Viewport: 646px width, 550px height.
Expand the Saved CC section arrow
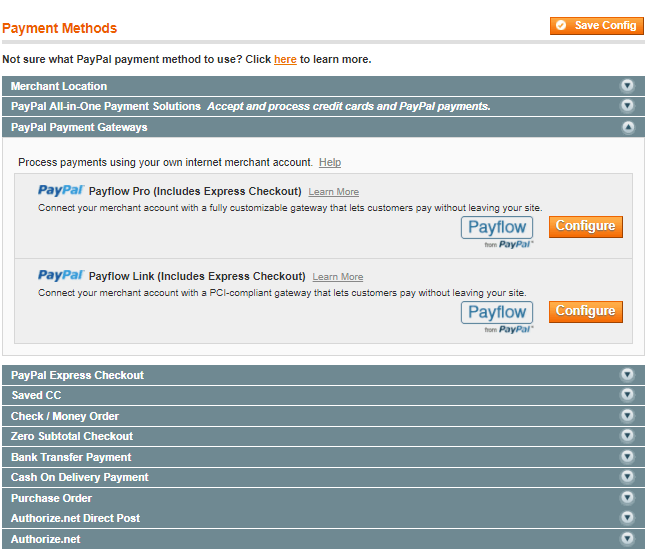(627, 395)
